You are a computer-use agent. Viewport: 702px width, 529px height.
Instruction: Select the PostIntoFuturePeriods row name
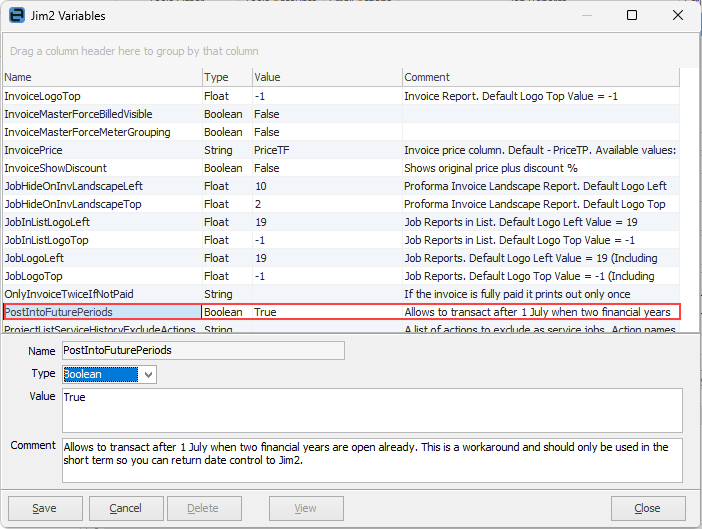point(59,312)
